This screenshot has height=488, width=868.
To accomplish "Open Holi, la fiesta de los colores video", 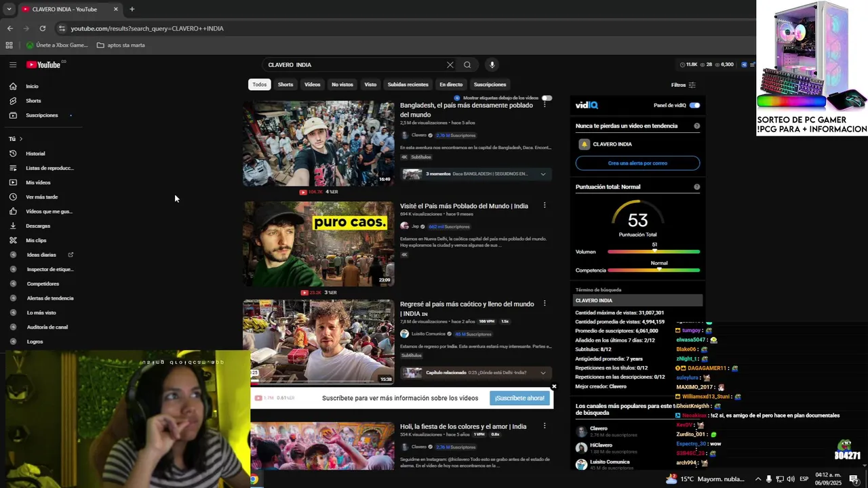I will pos(463,426).
